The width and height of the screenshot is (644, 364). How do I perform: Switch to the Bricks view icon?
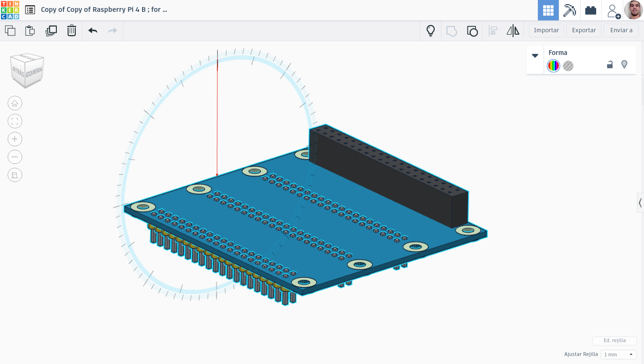click(590, 10)
